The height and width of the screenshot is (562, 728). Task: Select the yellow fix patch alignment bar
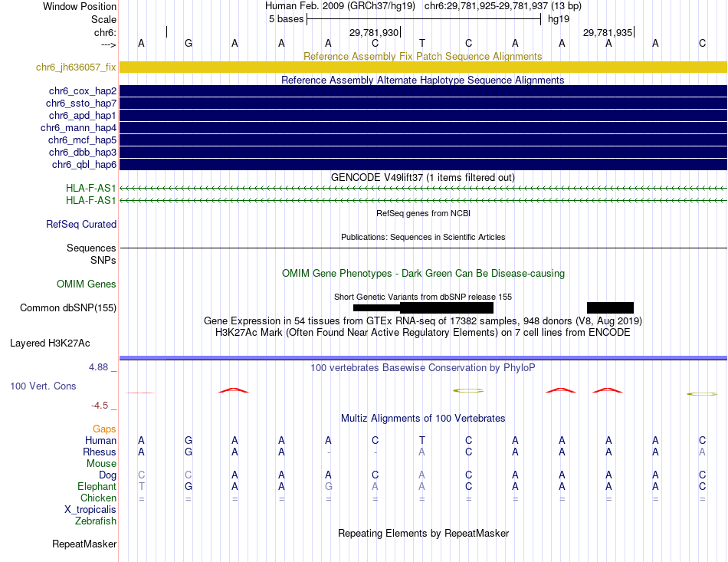tap(423, 67)
